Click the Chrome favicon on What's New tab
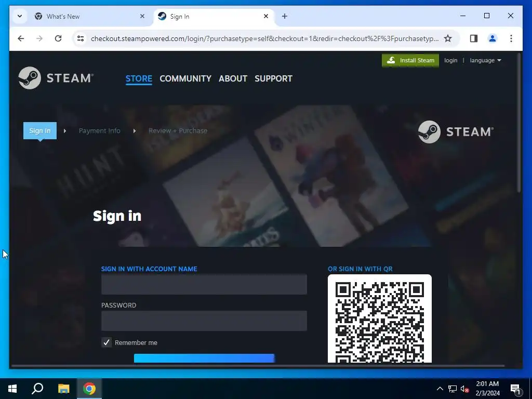This screenshot has width=532, height=399. pyautogui.click(x=38, y=16)
